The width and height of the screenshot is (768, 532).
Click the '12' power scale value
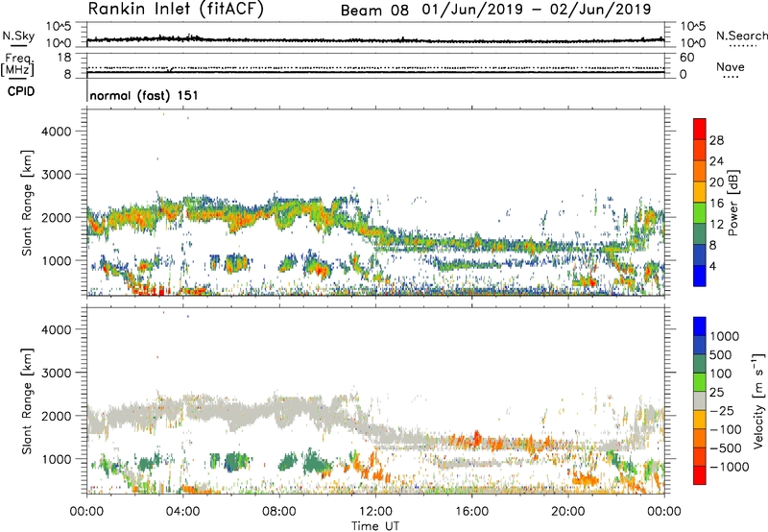[x=716, y=225]
